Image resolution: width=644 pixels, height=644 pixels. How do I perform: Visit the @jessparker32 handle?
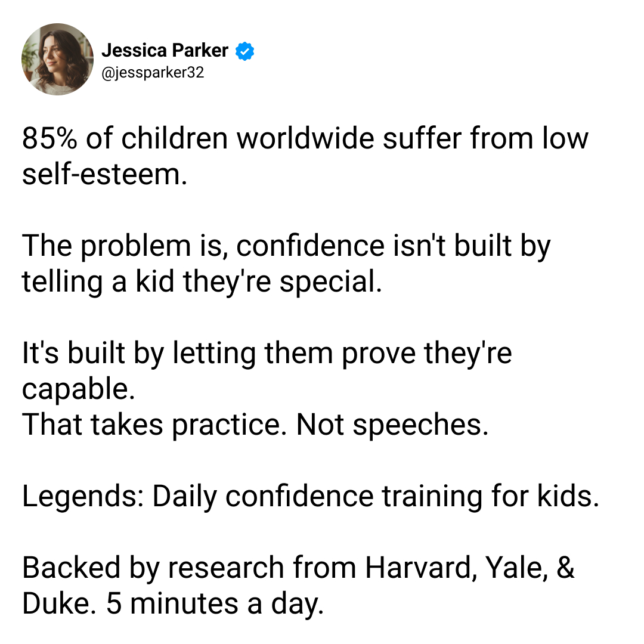(153, 73)
